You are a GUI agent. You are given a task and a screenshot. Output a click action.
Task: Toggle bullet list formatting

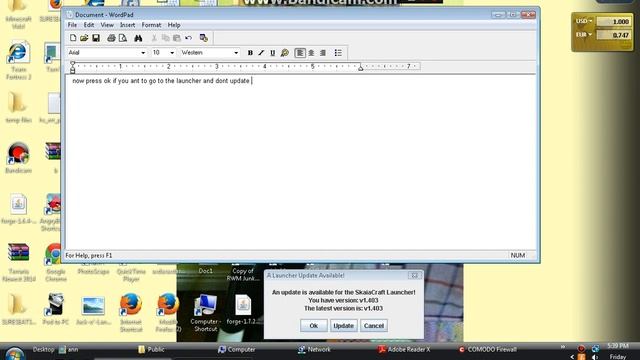pyautogui.click(x=338, y=53)
